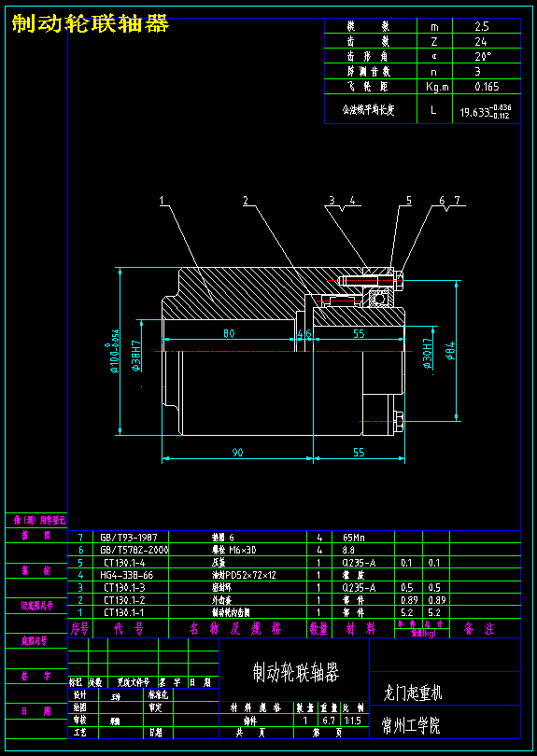Viewport: 537px width, 756px height.
Task: Select the tooth count value 24
Action: click(x=481, y=41)
